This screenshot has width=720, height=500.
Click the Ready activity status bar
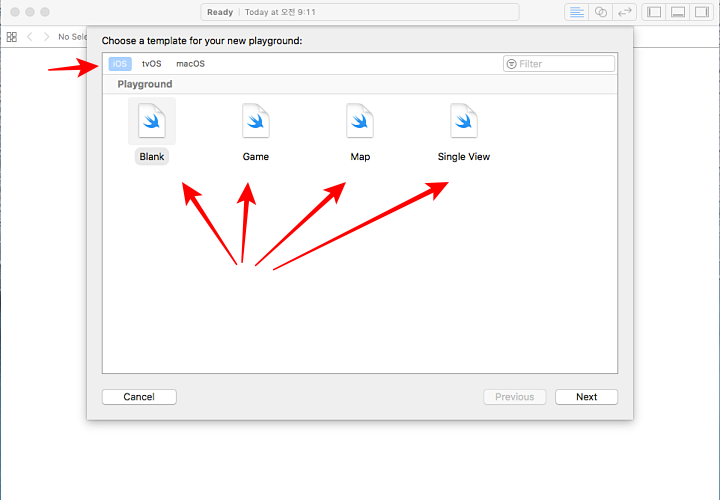click(360, 12)
